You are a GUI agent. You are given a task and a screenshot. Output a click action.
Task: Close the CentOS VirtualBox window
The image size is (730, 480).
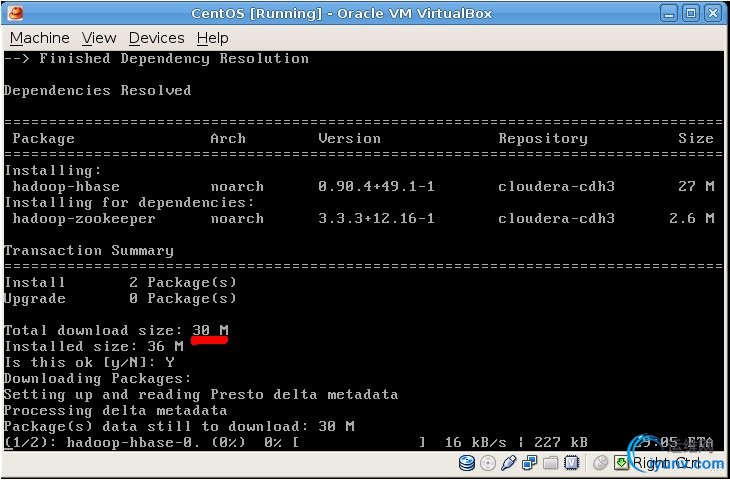[x=713, y=14]
